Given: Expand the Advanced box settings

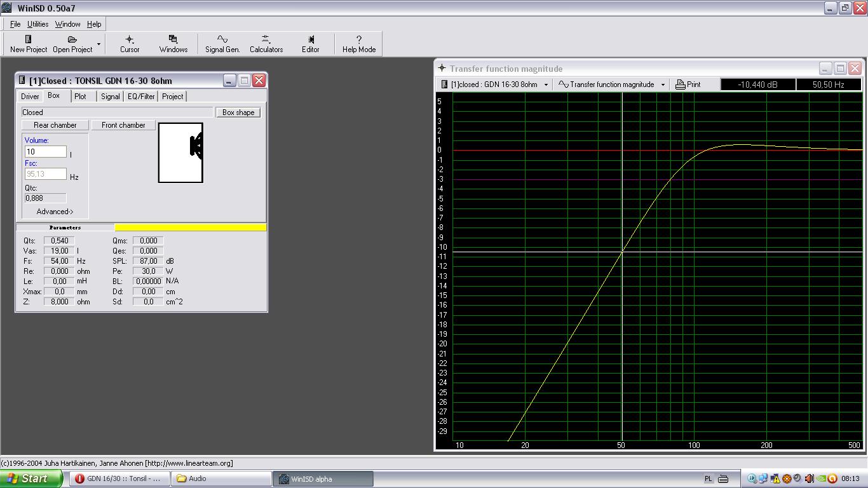Looking at the screenshot, I should pyautogui.click(x=55, y=212).
